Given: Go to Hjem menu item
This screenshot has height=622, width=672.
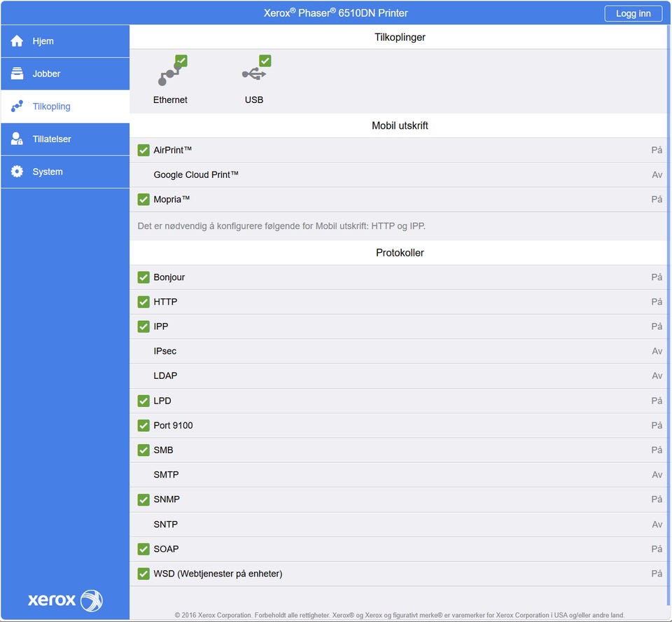Looking at the screenshot, I should [x=65, y=41].
